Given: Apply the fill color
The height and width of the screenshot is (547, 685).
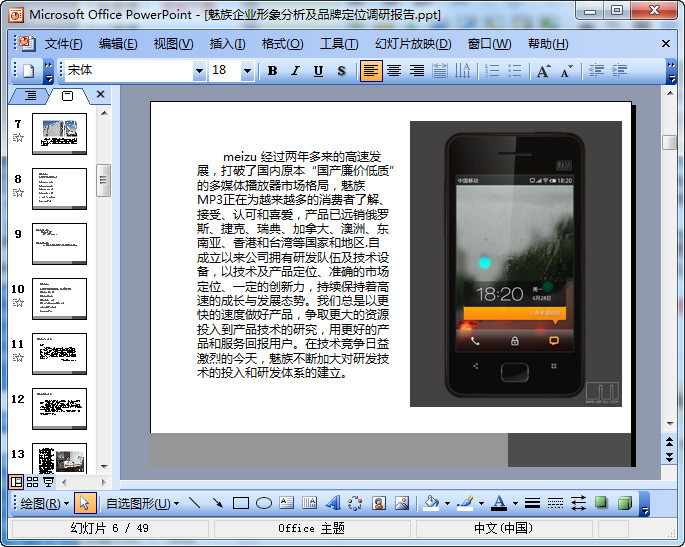Looking at the screenshot, I should point(432,503).
